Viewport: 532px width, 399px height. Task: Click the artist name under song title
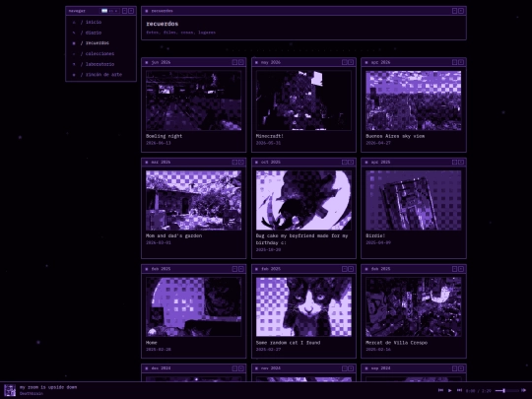[32, 394]
